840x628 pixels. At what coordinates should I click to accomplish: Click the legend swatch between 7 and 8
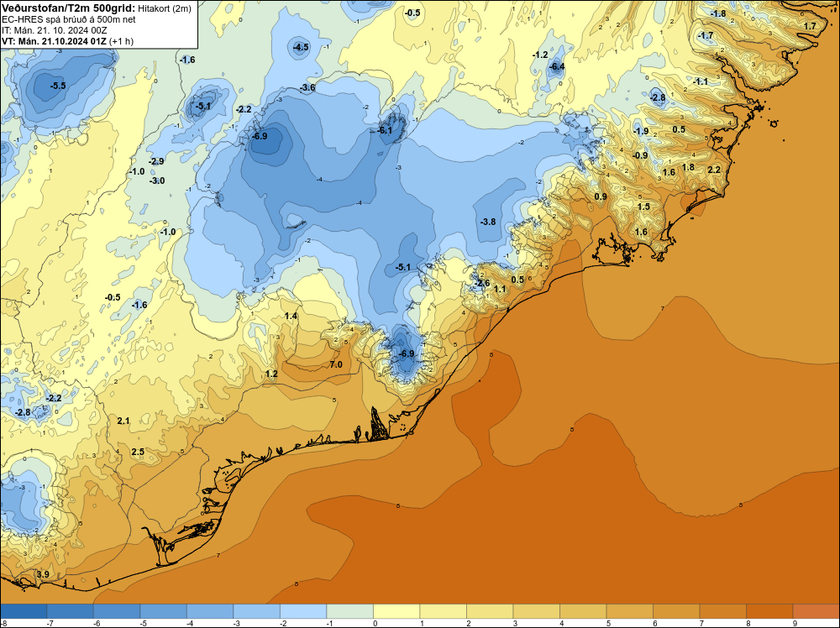coord(723,611)
